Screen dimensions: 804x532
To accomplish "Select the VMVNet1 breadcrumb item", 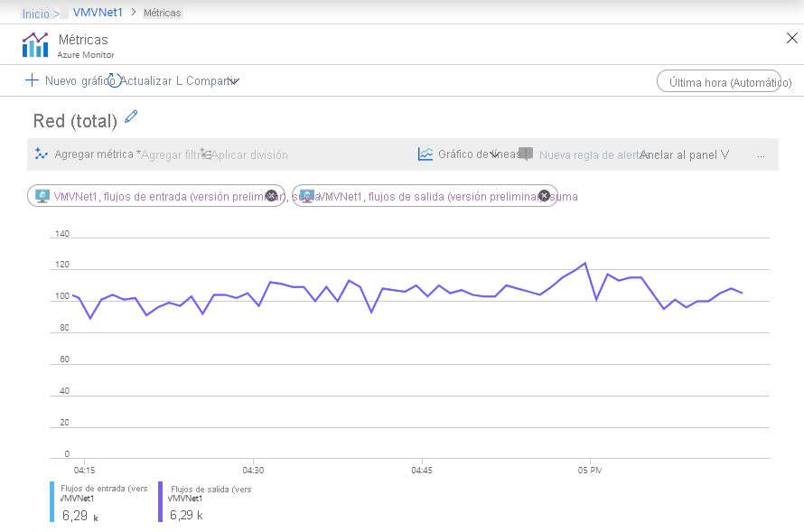I will (99, 13).
